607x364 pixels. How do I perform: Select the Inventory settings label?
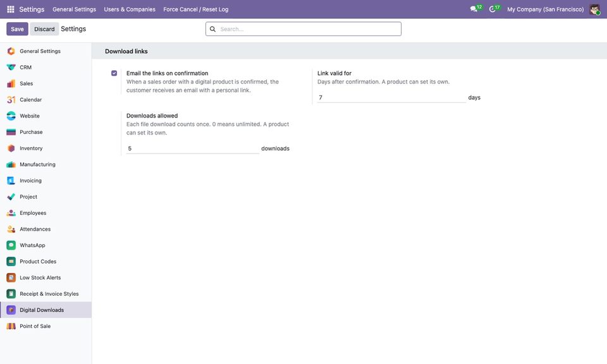[x=31, y=148]
